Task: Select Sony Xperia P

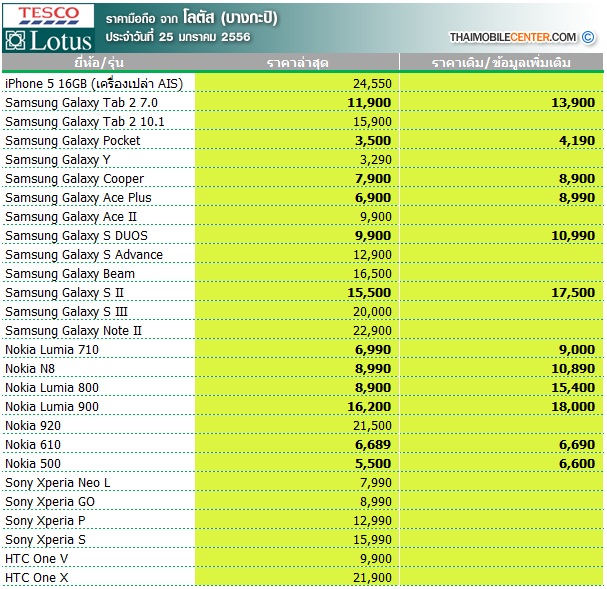Action: (x=45, y=521)
